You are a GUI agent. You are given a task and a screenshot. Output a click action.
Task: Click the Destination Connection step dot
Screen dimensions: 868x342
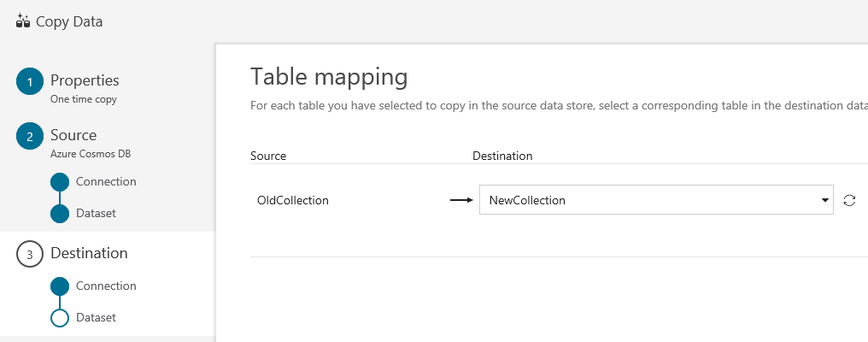coord(60,286)
